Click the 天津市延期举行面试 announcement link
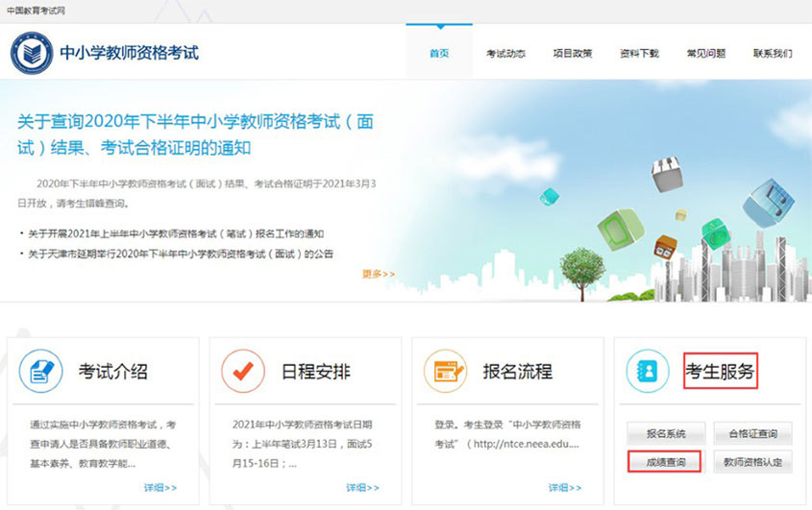This screenshot has width=812, height=510. tap(181, 254)
